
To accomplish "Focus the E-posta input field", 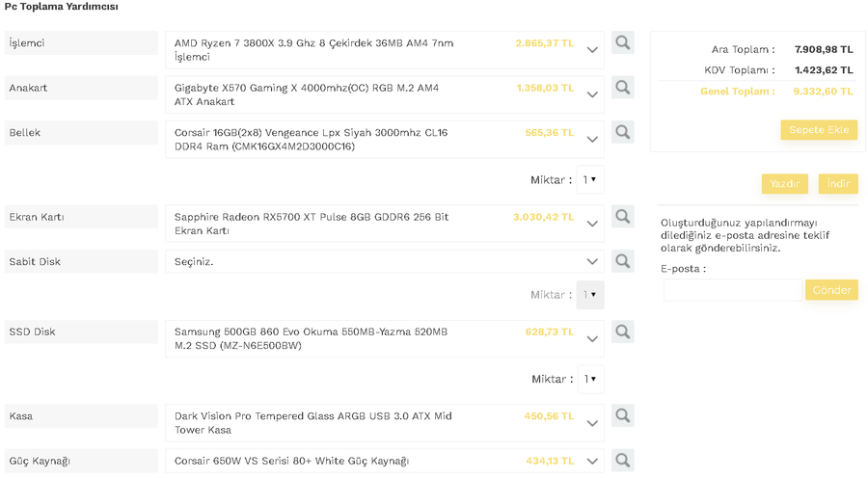I will (x=732, y=290).
